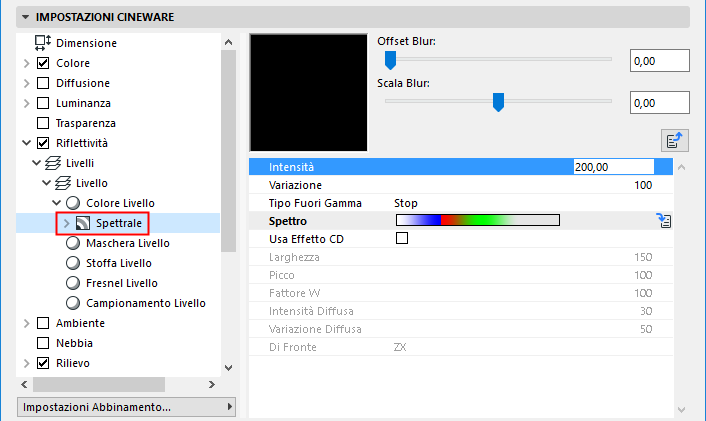This screenshot has width=706, height=421.
Task: Click the Campionamento Livello sphere icon
Action: [x=72, y=303]
